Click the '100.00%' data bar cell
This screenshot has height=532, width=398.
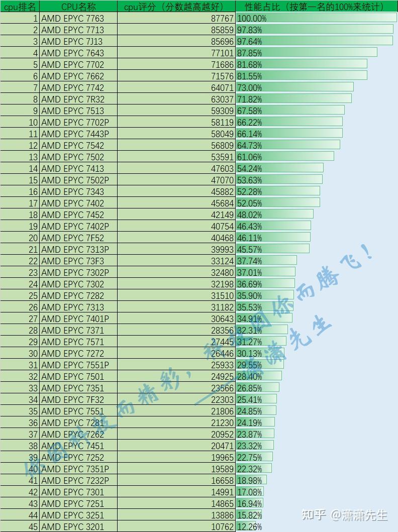pos(316,18)
